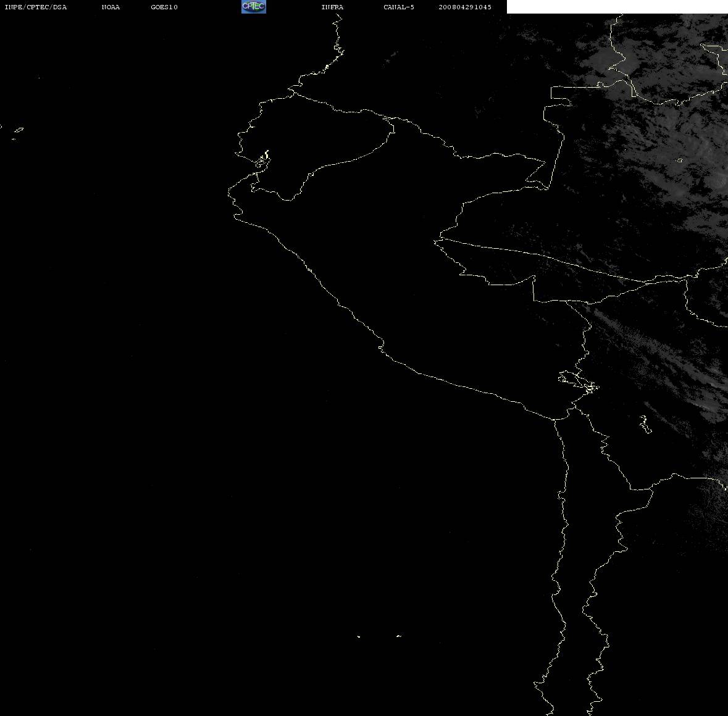728x716 pixels.
Task: Click the 200804291045 timestamp
Action: [465, 7]
